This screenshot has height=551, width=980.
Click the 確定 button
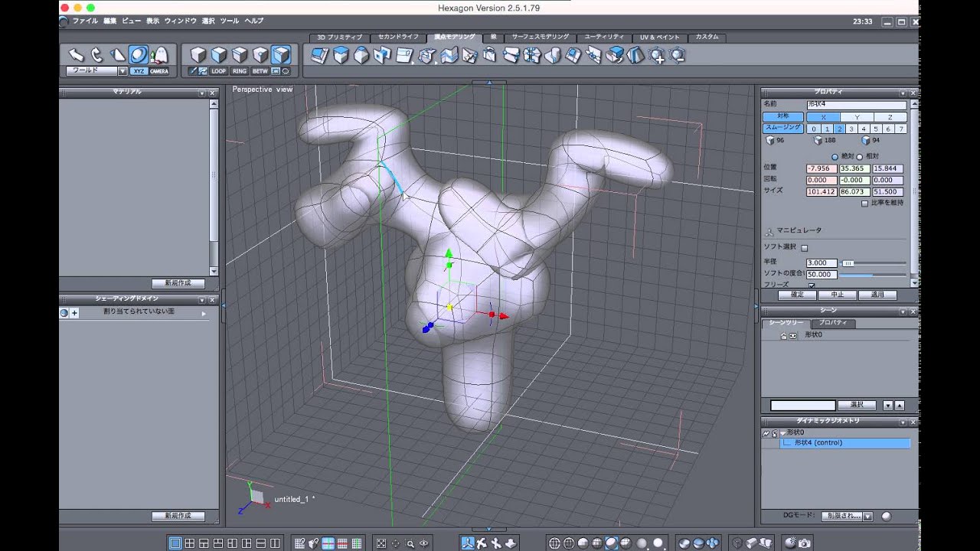796,295
